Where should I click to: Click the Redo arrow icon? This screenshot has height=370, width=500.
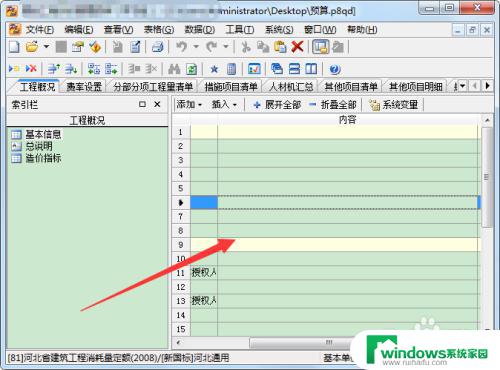[211, 47]
